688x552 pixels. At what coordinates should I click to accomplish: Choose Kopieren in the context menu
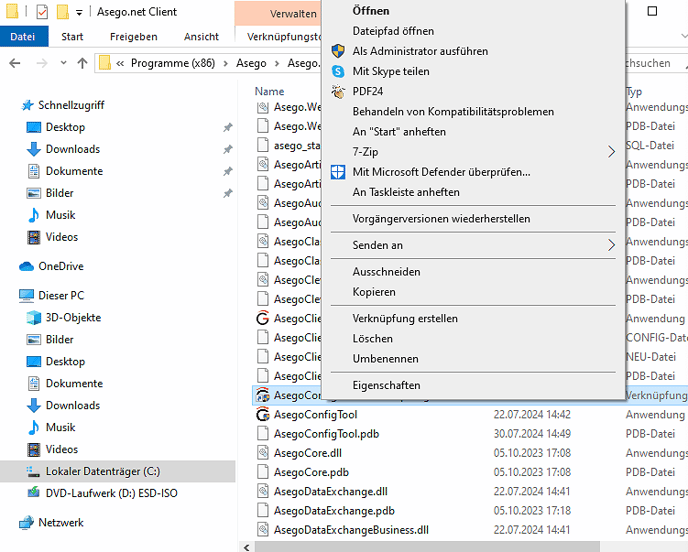(x=374, y=292)
